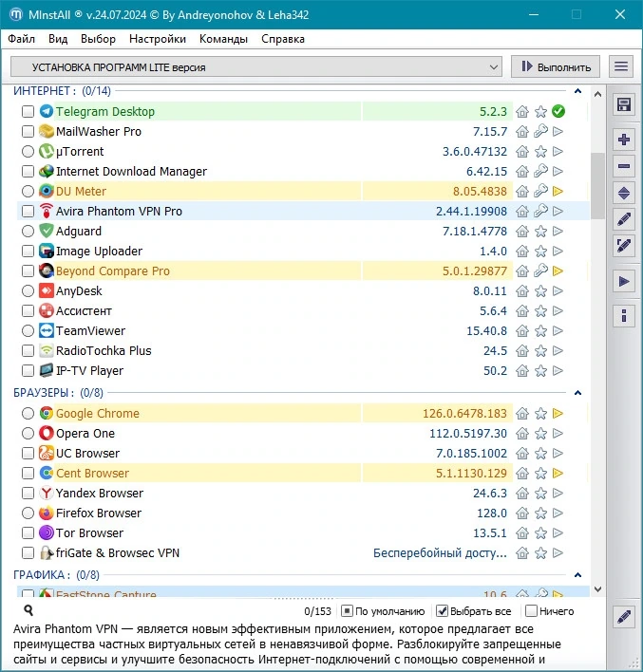The width and height of the screenshot is (643, 672).
Task: Click home icon on Yandex Browser row
Action: pos(522,493)
